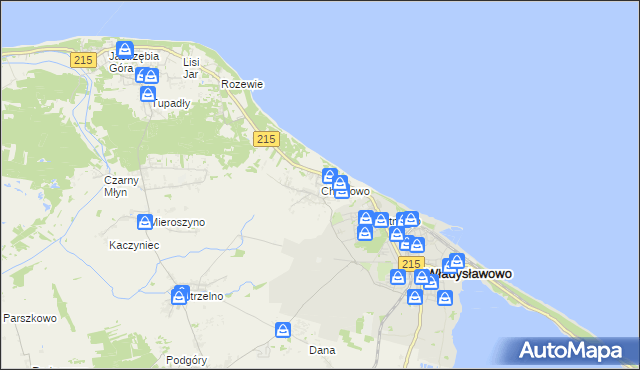The width and height of the screenshot is (640, 370).
Task: Select the Parszkowo label on the map
Action: (30, 318)
